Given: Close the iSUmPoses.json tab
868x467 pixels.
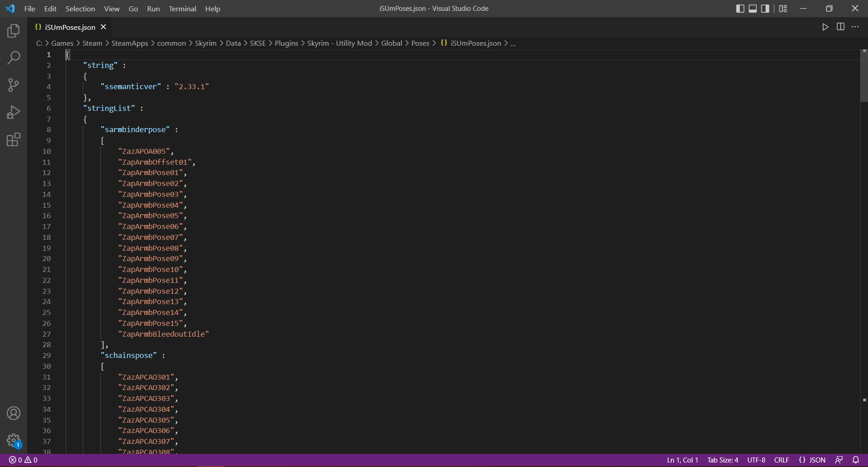Looking at the screenshot, I should click(104, 27).
